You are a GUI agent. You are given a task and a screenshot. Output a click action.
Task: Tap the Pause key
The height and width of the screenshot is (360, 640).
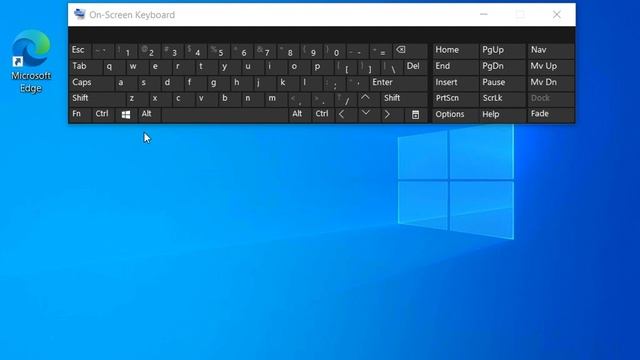click(x=502, y=83)
